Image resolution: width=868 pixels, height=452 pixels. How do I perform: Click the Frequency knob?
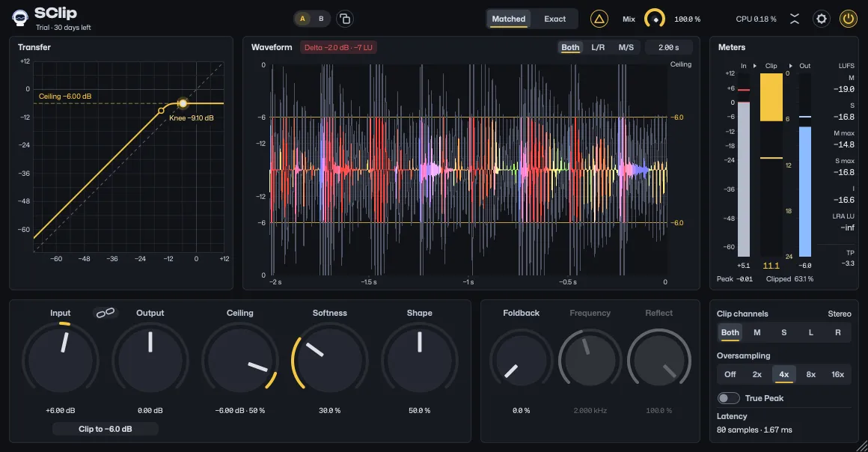click(590, 361)
